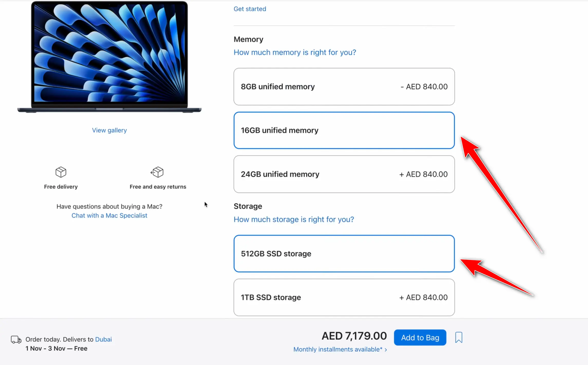This screenshot has width=588, height=365.
Task: Open Chat with a Mac Specialist
Action: pyautogui.click(x=109, y=216)
